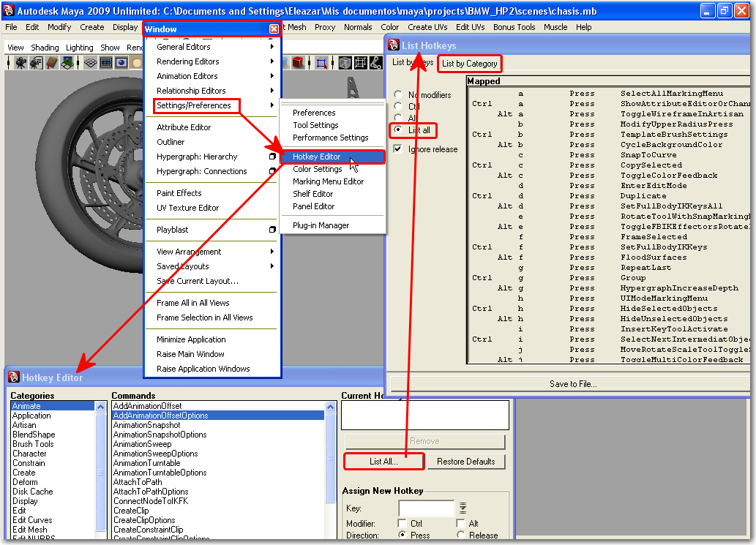Select the No modifiers radio button
This screenshot has height=545, width=756.
point(398,94)
